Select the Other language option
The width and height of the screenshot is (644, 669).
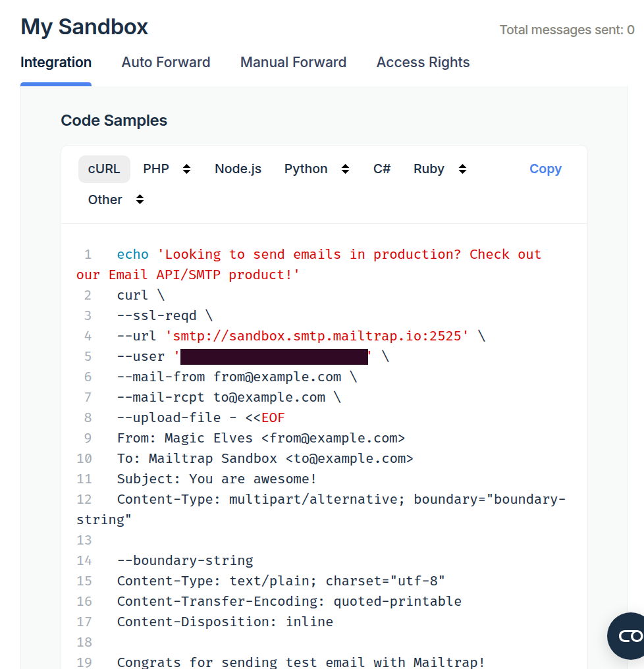105,200
